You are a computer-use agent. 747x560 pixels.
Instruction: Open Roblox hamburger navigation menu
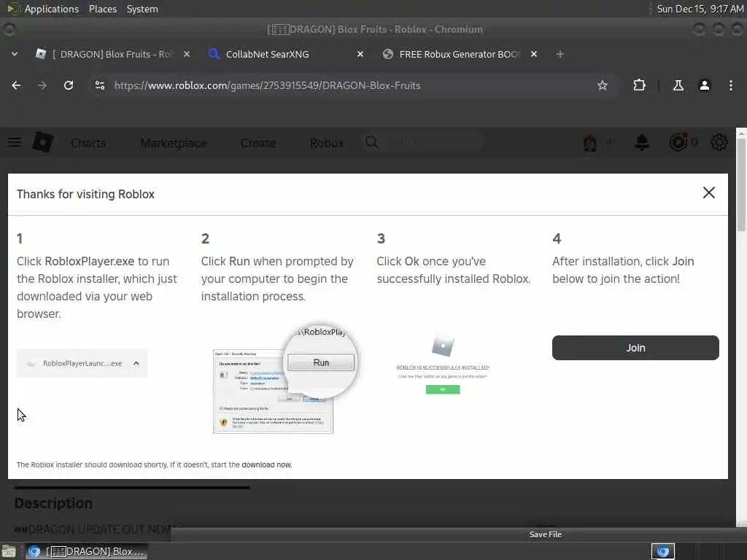click(x=15, y=142)
